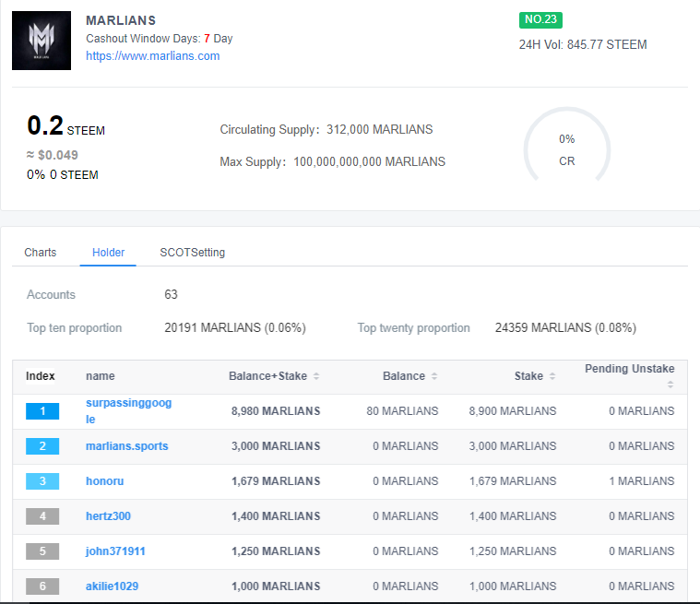Click the 1,000 MARLIANS total for akilie1029
The image size is (700, 604).
276,586
